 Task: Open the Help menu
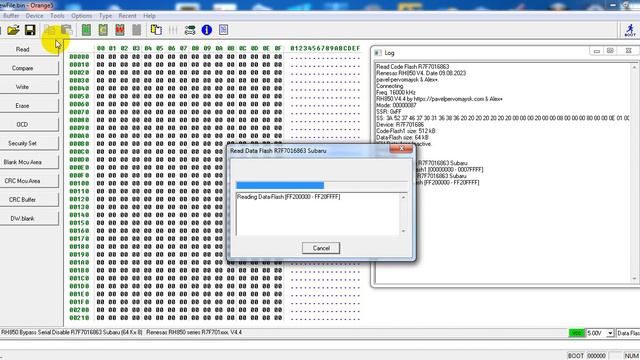[149, 16]
